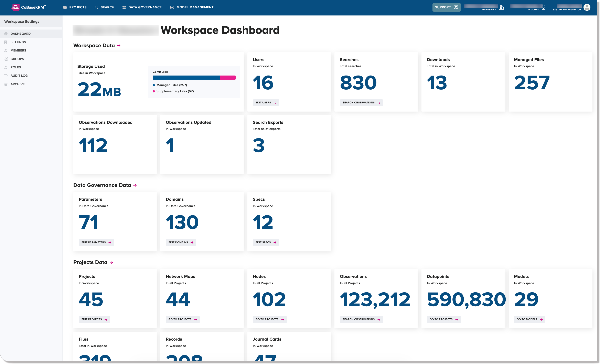Click the workspace switcher icon
Viewport: 600px width, 364px height.
point(501,7)
